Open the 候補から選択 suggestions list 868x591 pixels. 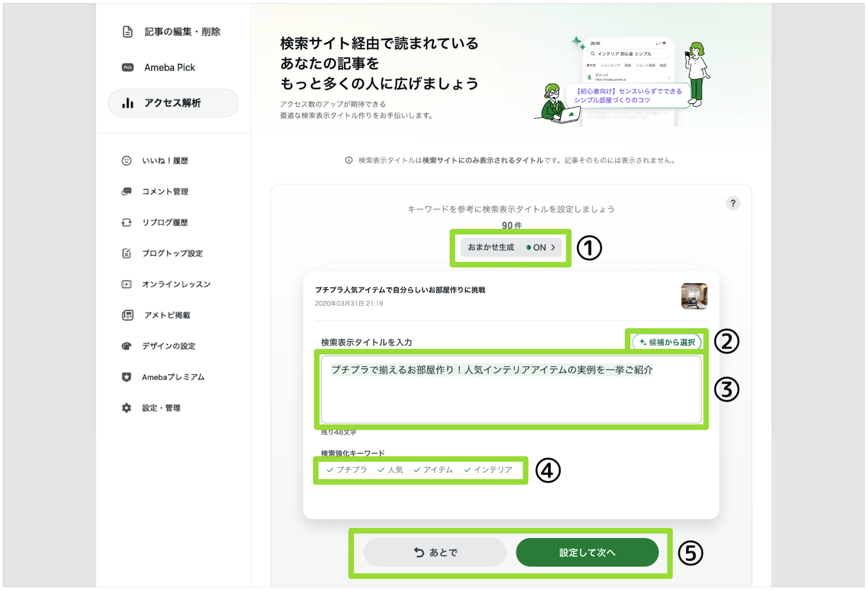point(667,342)
